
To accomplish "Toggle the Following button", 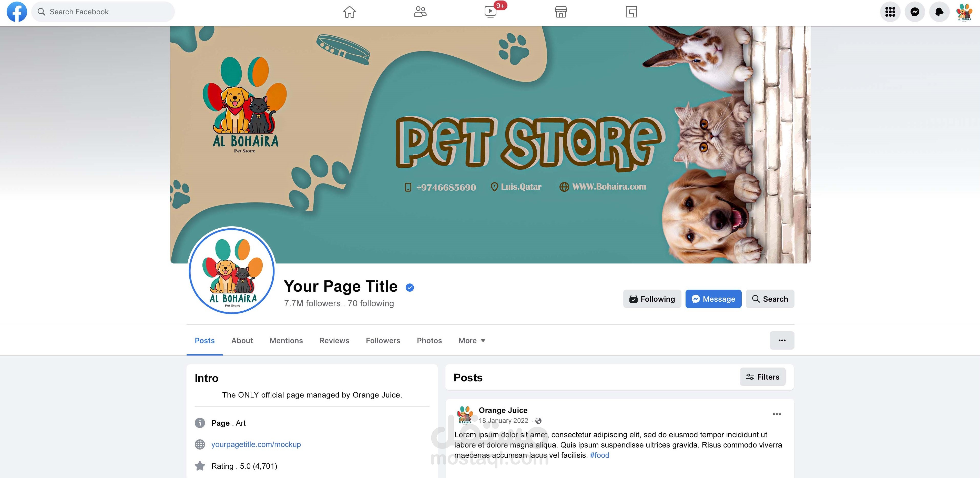I will pyautogui.click(x=652, y=299).
